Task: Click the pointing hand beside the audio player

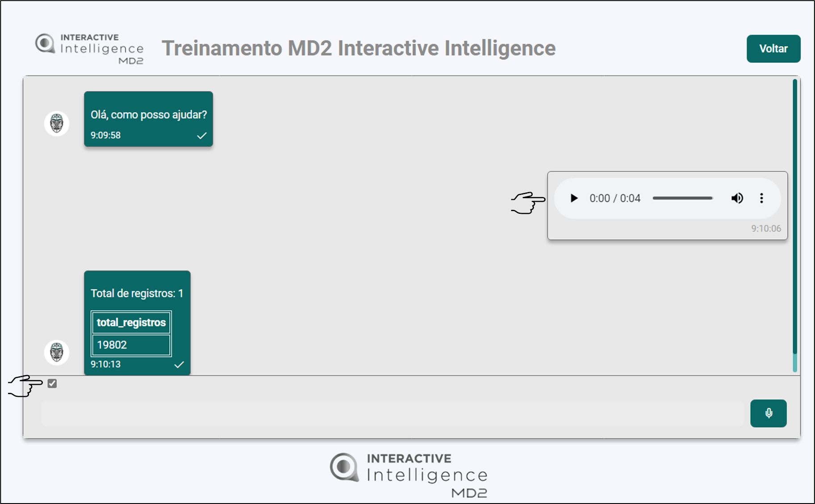Action: coord(528,203)
